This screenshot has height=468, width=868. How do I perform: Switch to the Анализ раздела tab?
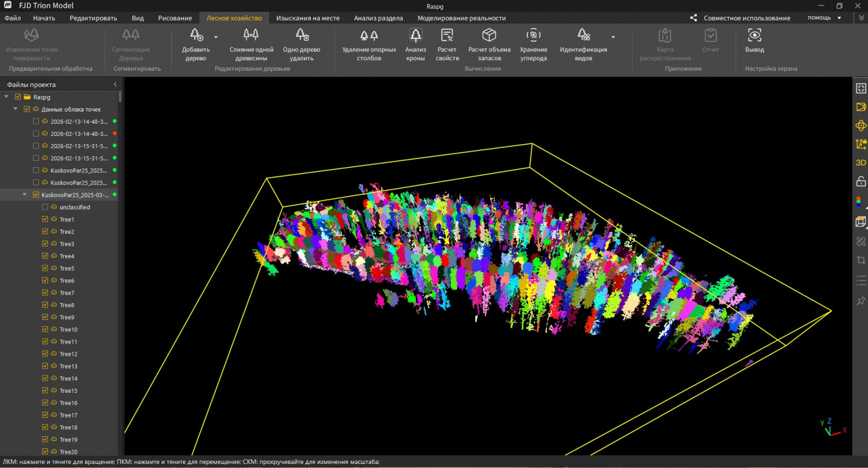pyautogui.click(x=378, y=18)
